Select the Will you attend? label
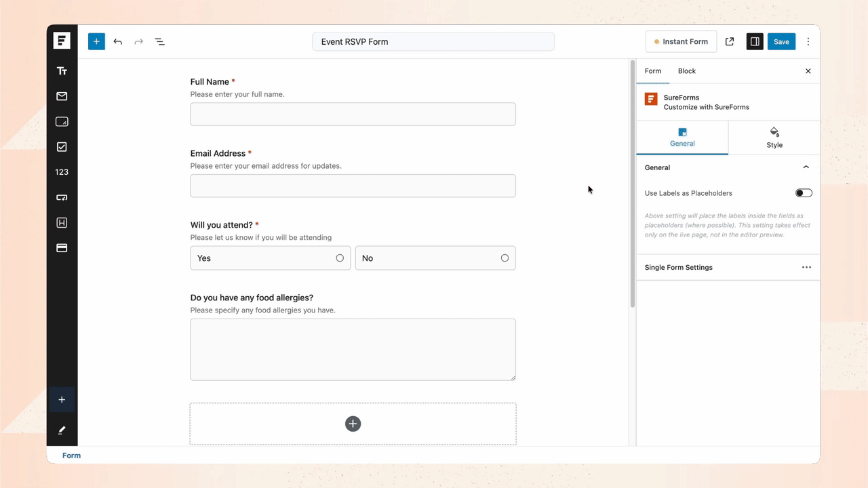The height and width of the screenshot is (488, 868). 222,225
